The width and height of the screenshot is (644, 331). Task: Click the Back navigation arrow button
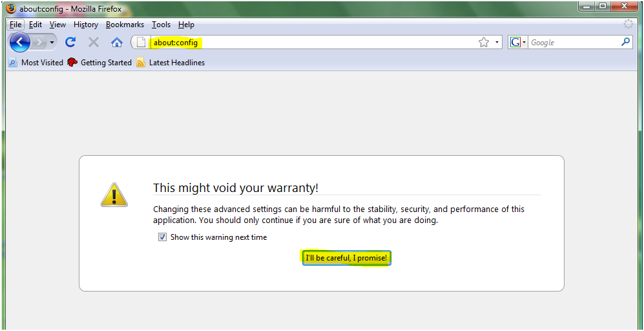coord(20,43)
